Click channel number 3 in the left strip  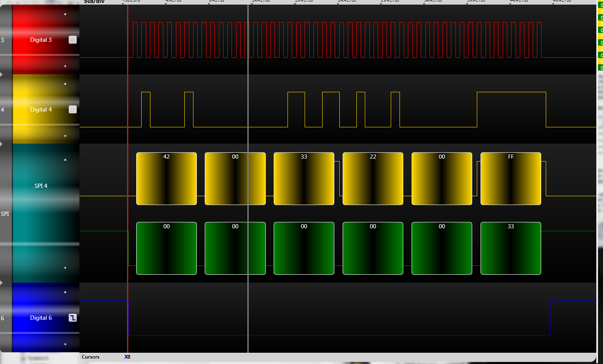click(x=3, y=40)
